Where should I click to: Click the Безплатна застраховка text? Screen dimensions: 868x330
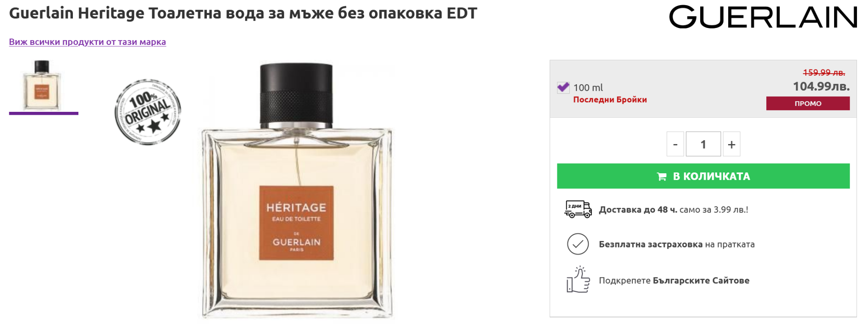click(651, 244)
